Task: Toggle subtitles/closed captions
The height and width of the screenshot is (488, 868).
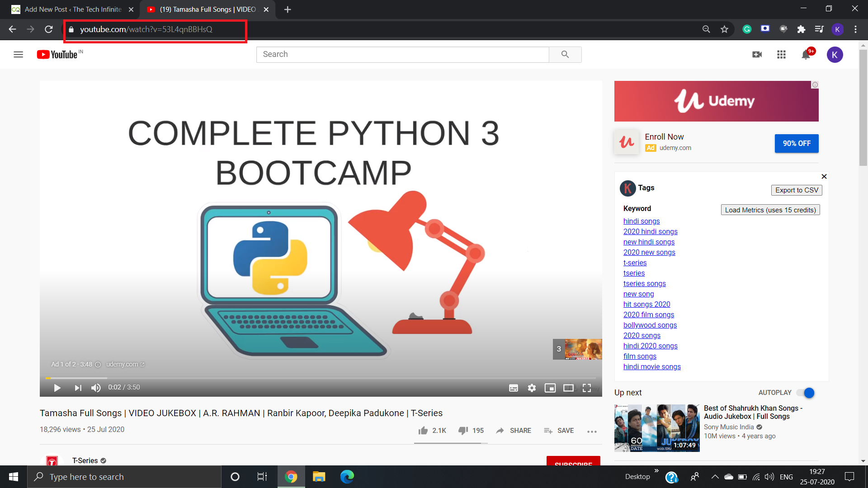Action: pyautogui.click(x=514, y=388)
